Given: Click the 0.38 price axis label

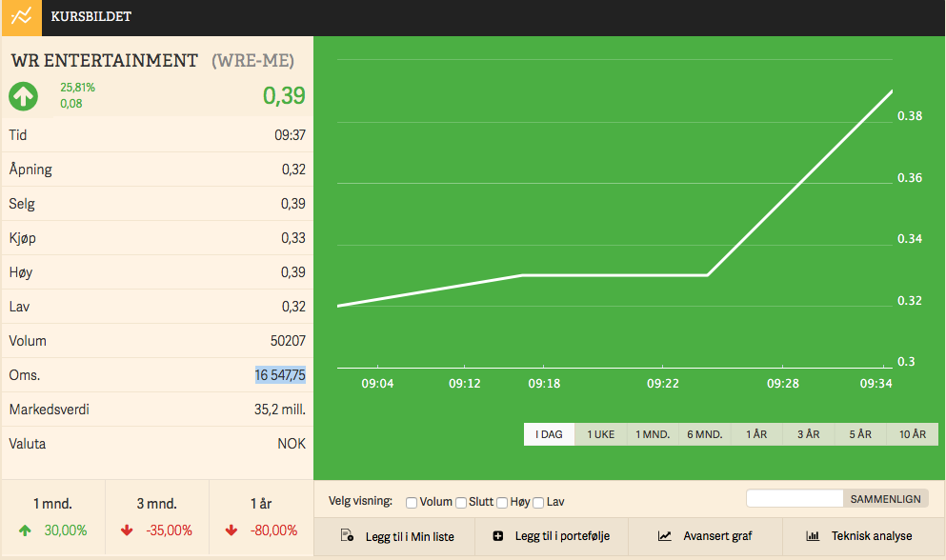Looking at the screenshot, I should (910, 116).
